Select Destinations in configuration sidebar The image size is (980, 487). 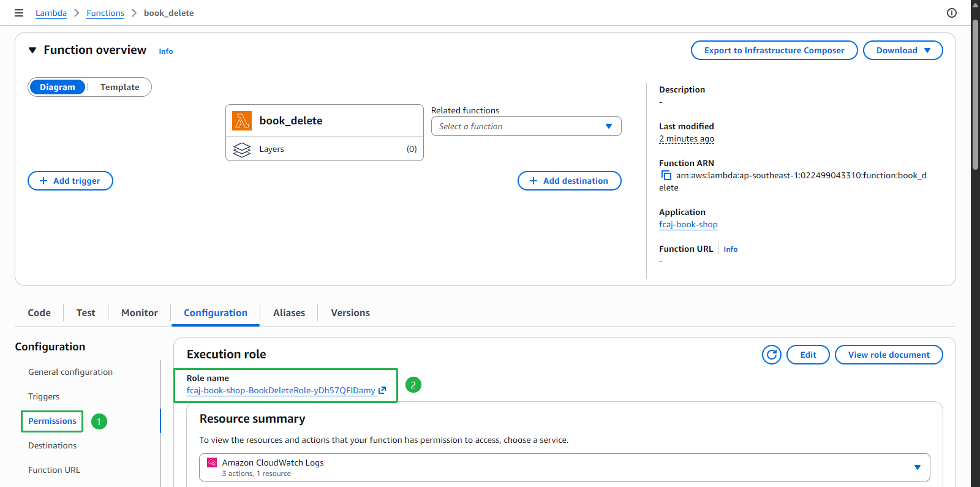click(53, 445)
